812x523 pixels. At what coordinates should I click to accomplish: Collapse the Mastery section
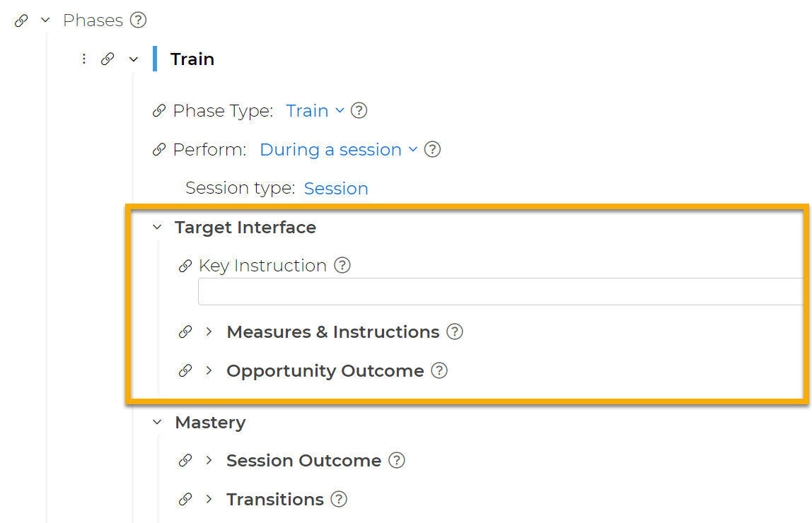157,422
